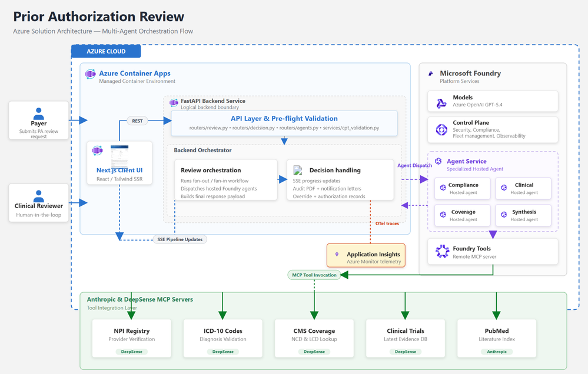Click the 'Logical backend boundary' text
The height and width of the screenshot is (374, 588).
pos(210,107)
